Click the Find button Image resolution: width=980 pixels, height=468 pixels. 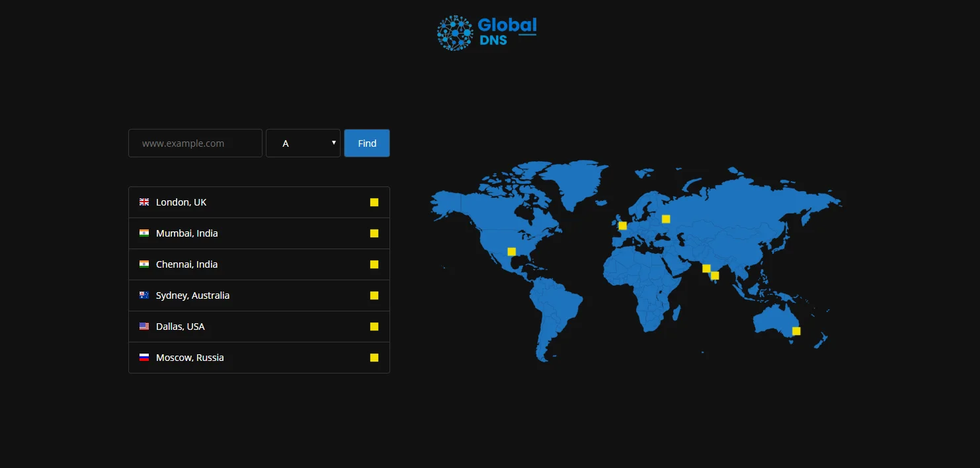[366, 143]
